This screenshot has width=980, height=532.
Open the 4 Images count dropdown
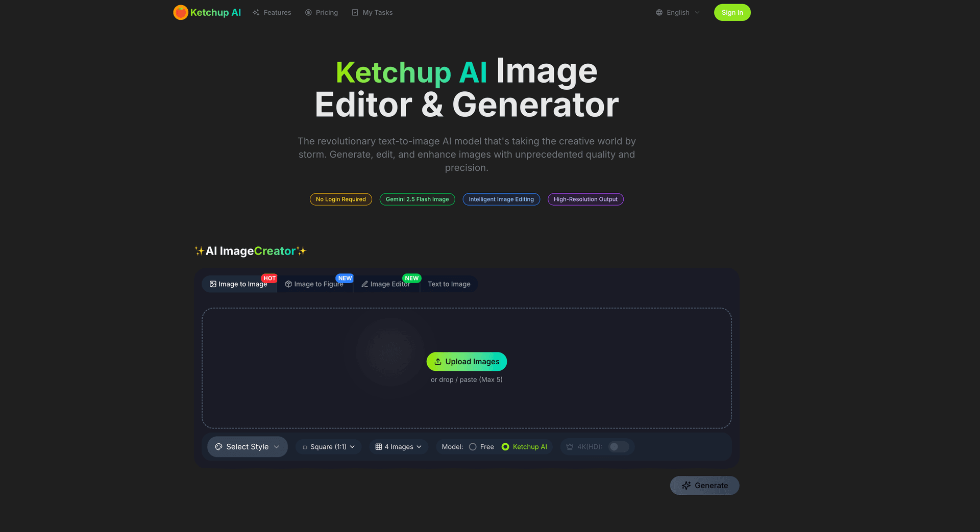(x=398, y=446)
